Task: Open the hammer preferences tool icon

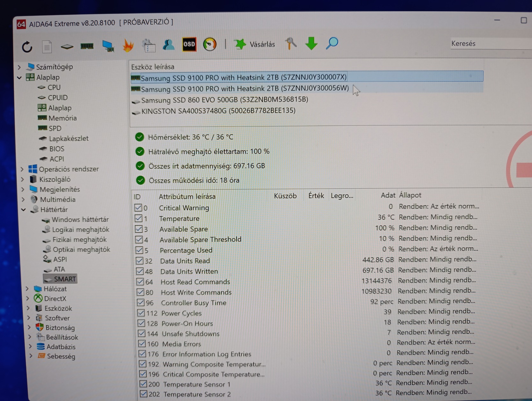Action: 291,43
